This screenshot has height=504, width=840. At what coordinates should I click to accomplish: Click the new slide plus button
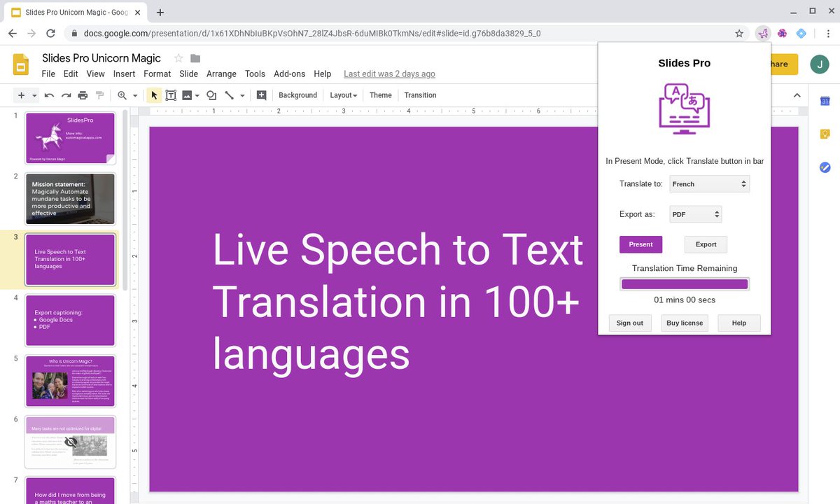point(22,95)
